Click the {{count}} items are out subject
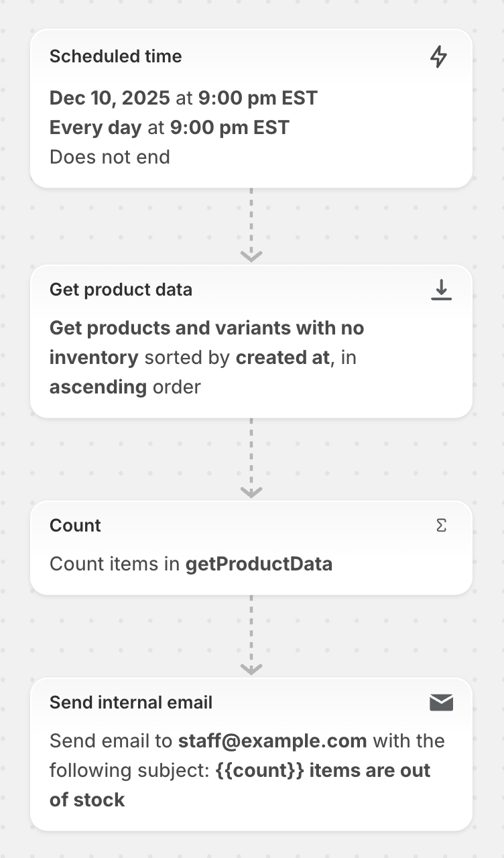 coord(323,770)
